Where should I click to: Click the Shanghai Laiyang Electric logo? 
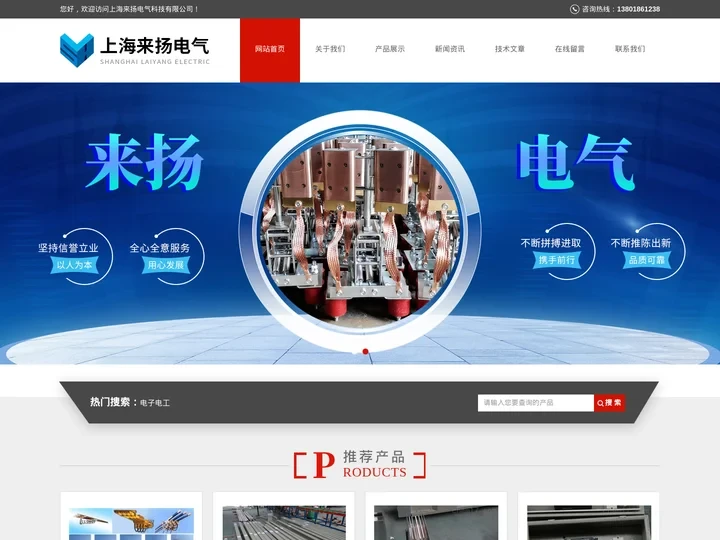click(135, 50)
